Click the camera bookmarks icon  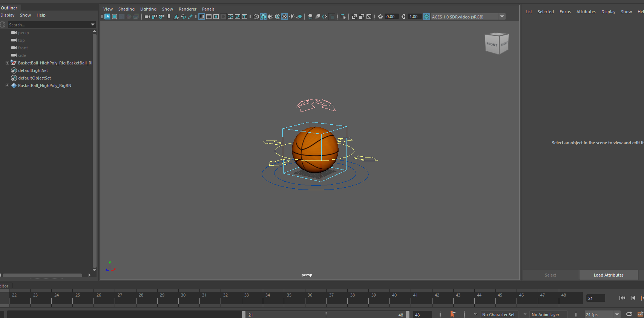(169, 17)
